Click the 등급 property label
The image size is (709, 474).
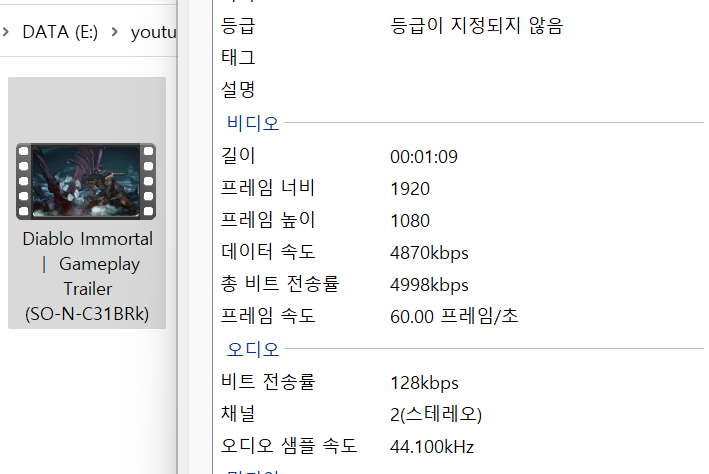point(238,25)
